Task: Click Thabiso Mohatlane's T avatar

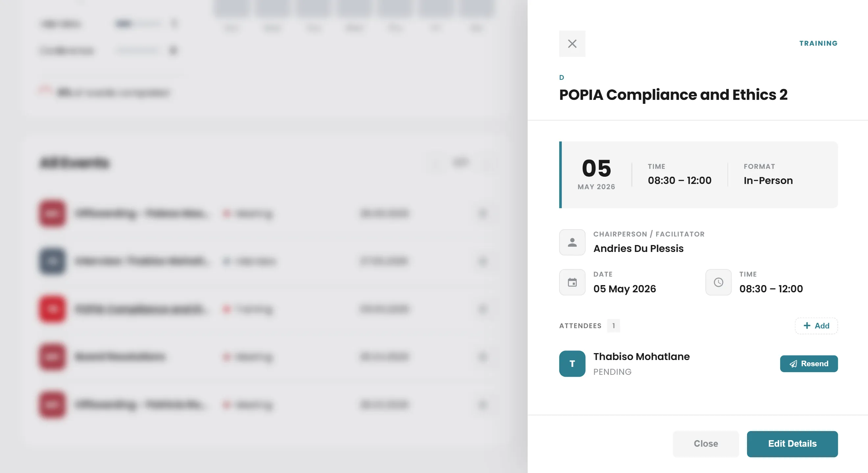Action: click(x=572, y=364)
